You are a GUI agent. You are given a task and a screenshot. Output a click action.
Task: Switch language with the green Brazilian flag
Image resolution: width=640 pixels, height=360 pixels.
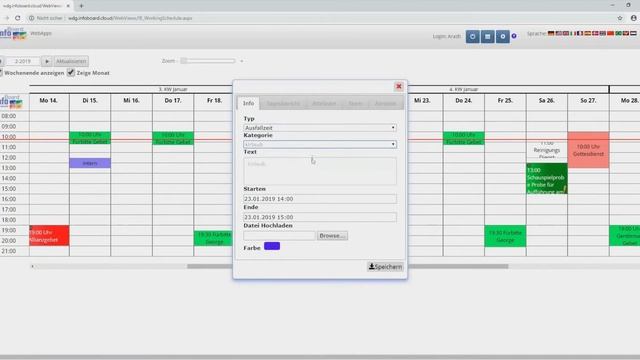point(618,33)
